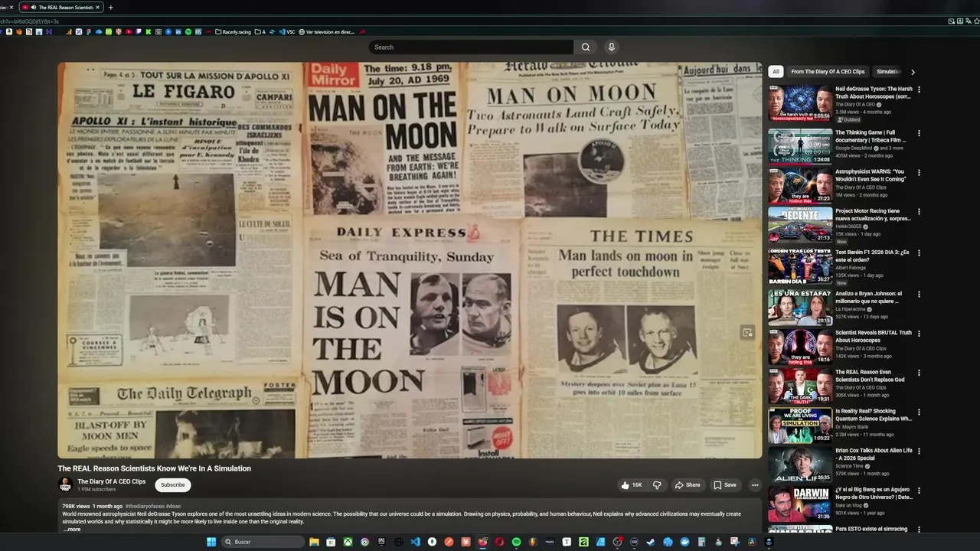Screen dimensions: 980x551
Task: Like the video using the thumbs-up icon
Action: coord(632,485)
